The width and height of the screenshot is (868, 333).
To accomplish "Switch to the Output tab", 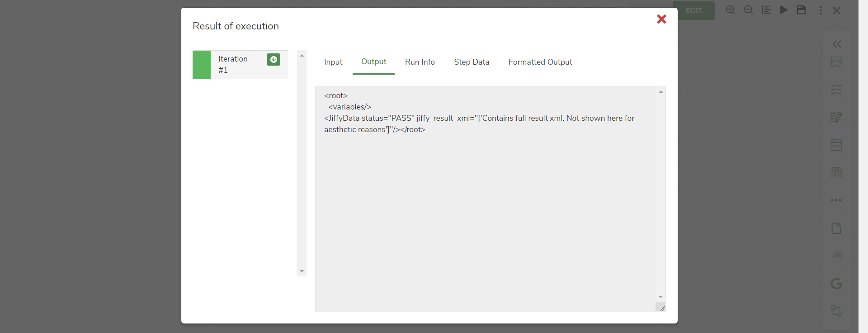I will click(x=373, y=62).
